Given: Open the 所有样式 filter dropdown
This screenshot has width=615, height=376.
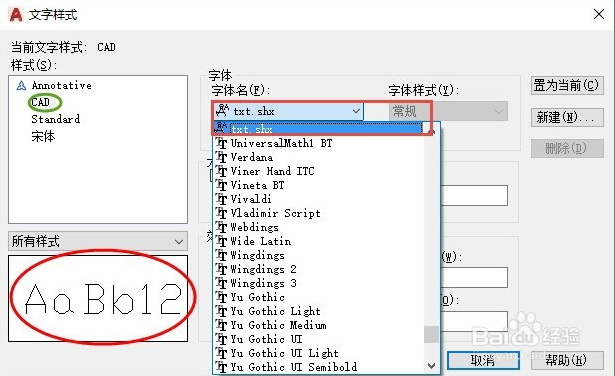Looking at the screenshot, I should tap(98, 241).
